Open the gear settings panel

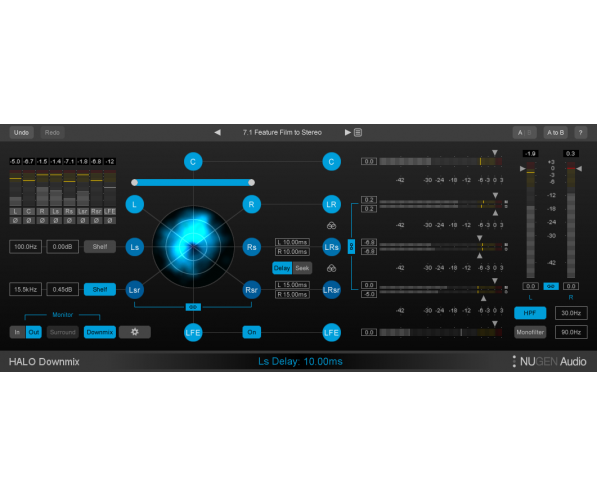pyautogui.click(x=135, y=332)
